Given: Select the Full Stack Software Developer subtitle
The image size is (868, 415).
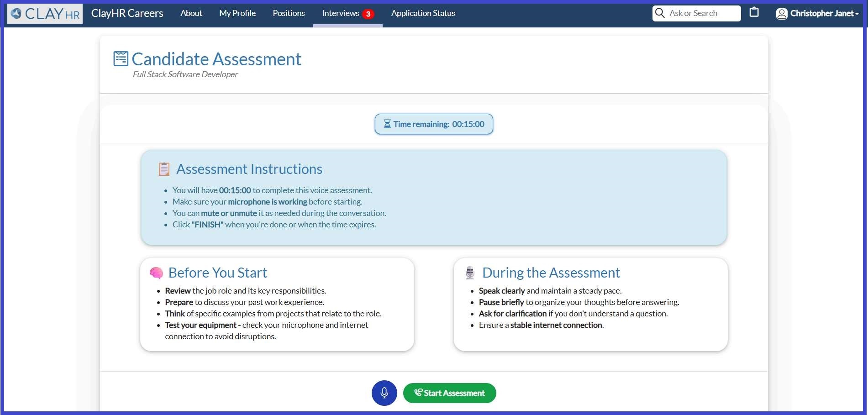Looking at the screenshot, I should pos(185,74).
